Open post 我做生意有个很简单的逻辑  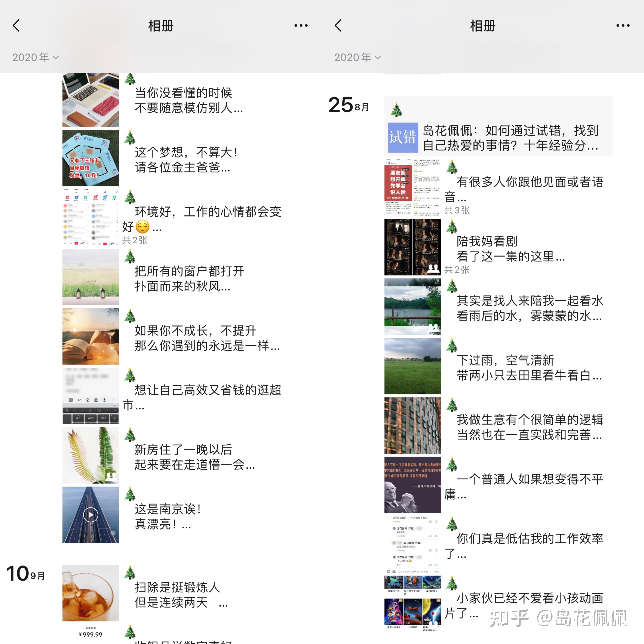point(530,427)
